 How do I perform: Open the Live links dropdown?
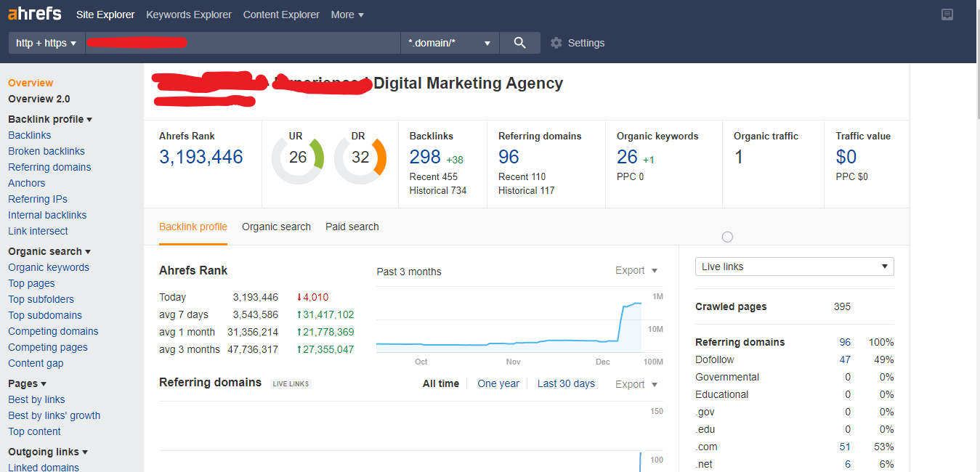(x=794, y=266)
